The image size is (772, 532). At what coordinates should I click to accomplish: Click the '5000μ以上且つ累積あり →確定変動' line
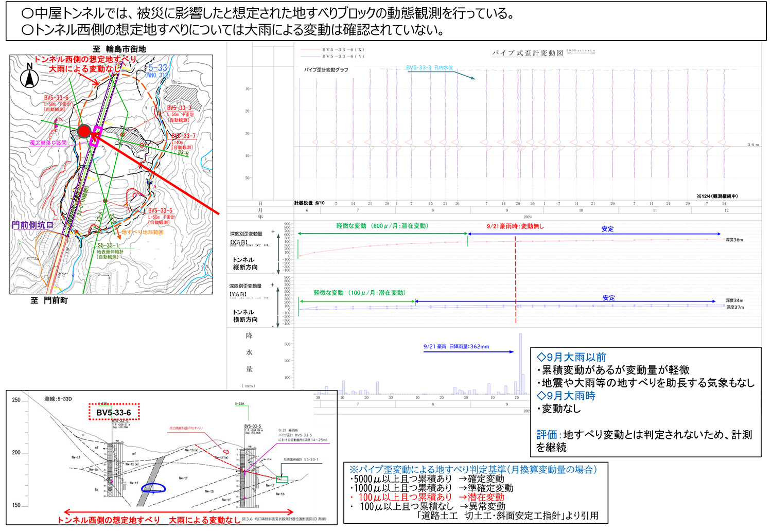(427, 478)
